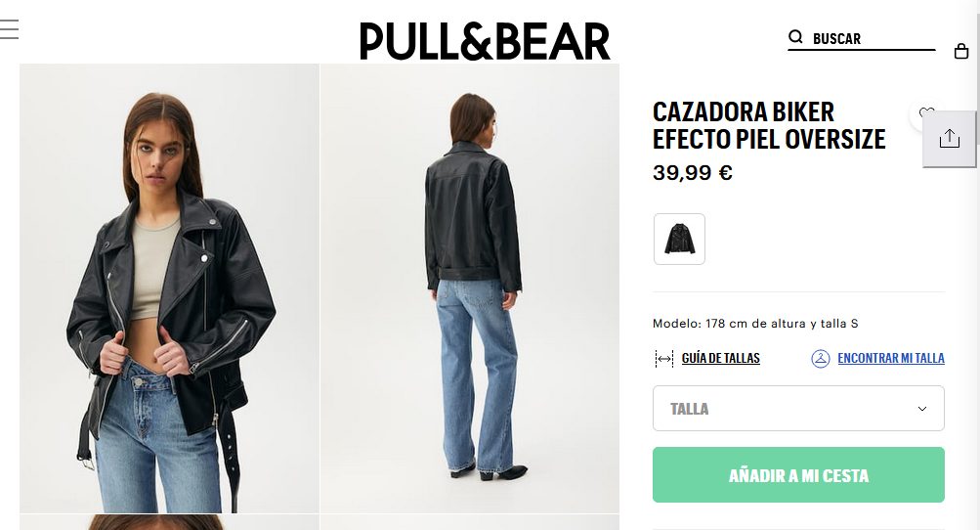This screenshot has width=980, height=530.
Task: Add jacket to wishlist heart icon
Action: tap(925, 112)
